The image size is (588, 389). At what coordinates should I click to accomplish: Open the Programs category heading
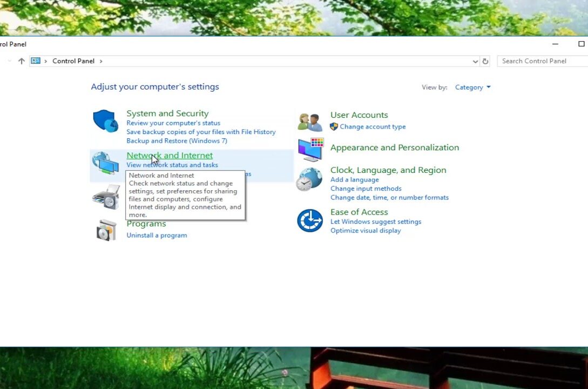click(146, 224)
